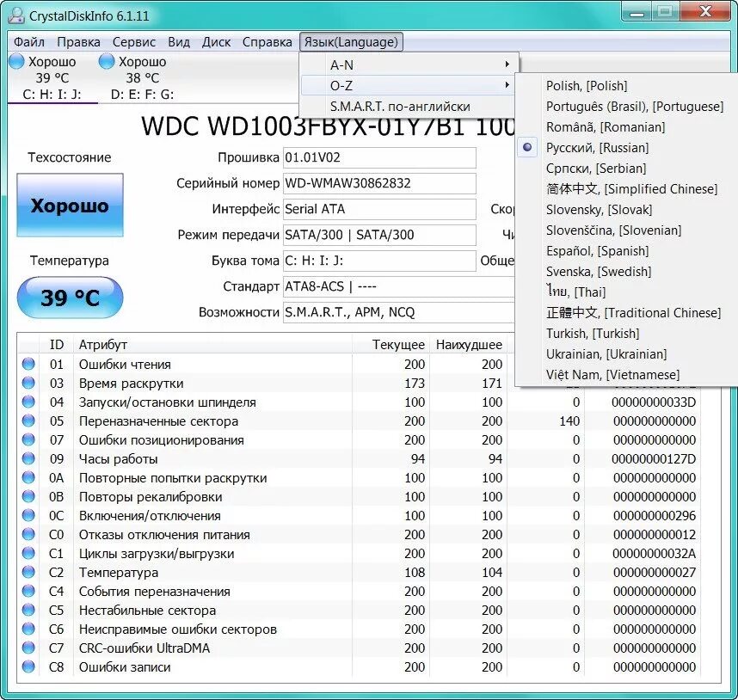
Task: Open the Файл menu
Action: pos(28,42)
